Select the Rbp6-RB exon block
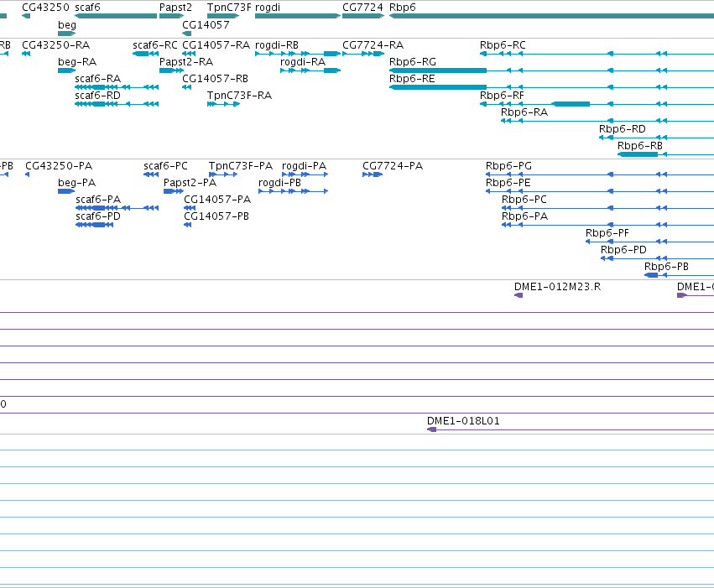The image size is (714, 588). click(638, 154)
